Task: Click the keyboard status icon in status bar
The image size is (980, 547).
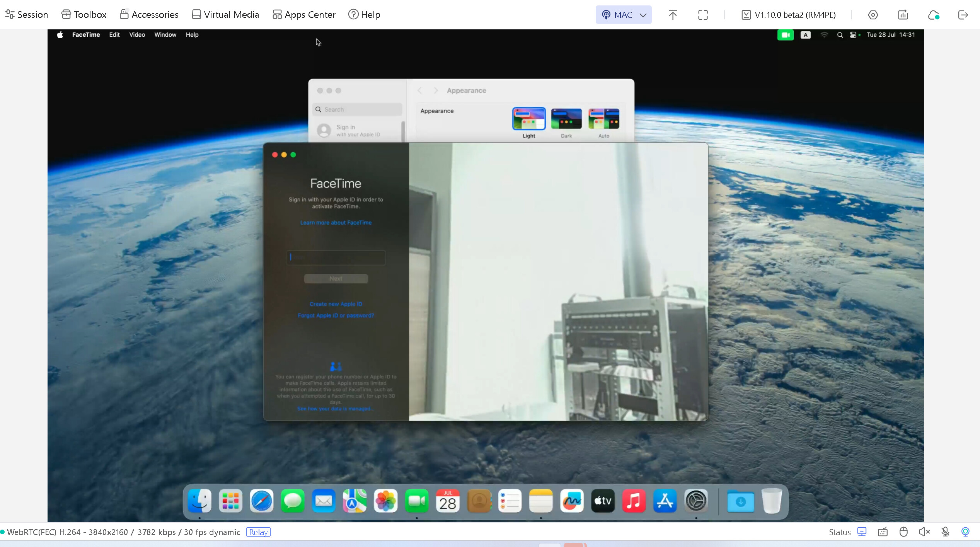Action: [883, 532]
